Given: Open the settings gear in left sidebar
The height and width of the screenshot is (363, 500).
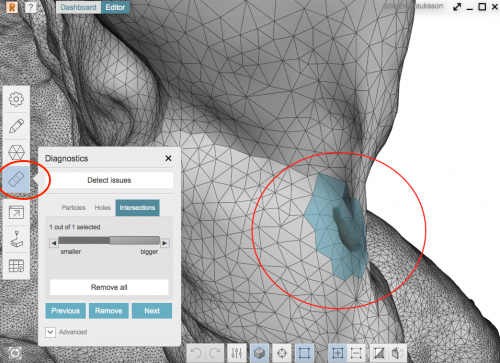Looking at the screenshot, I should tap(16, 99).
